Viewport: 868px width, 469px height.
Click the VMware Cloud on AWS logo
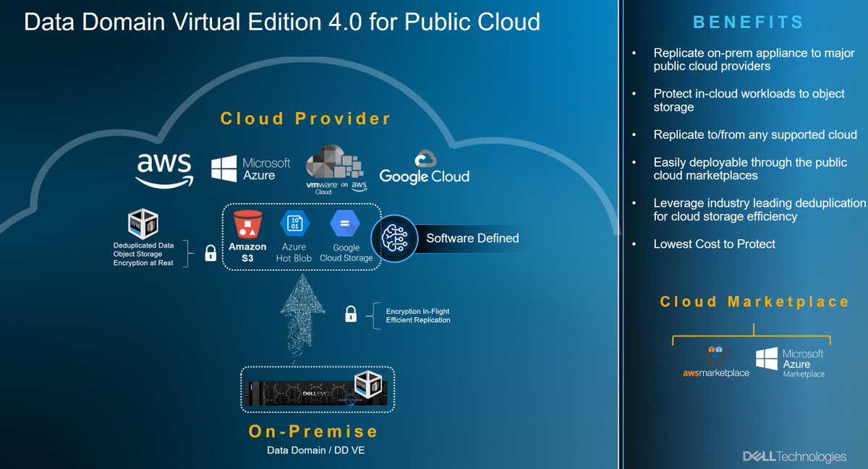[x=336, y=171]
